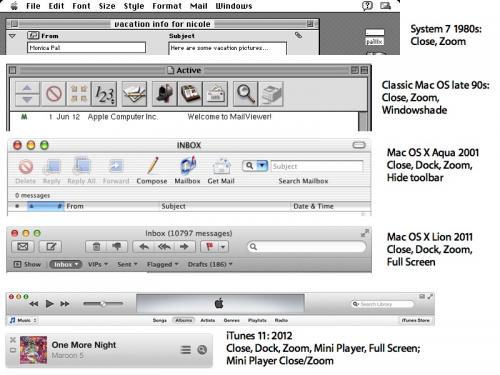Click the Mailbox icon in Aqua toolbar
This screenshot has width=500, height=375.
coord(187,171)
